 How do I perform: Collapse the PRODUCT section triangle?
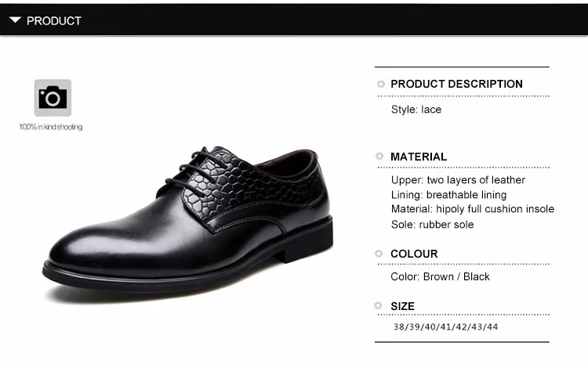pos(15,20)
